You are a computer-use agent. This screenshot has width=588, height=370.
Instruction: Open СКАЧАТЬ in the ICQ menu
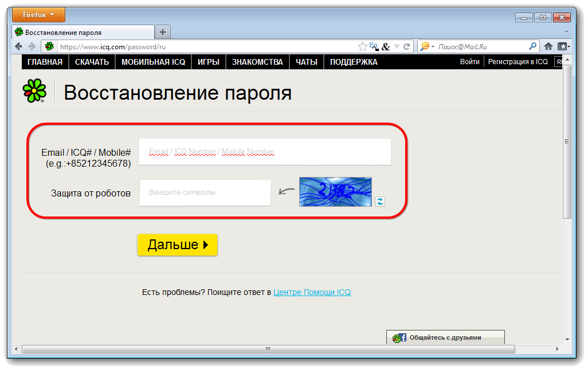coord(92,62)
